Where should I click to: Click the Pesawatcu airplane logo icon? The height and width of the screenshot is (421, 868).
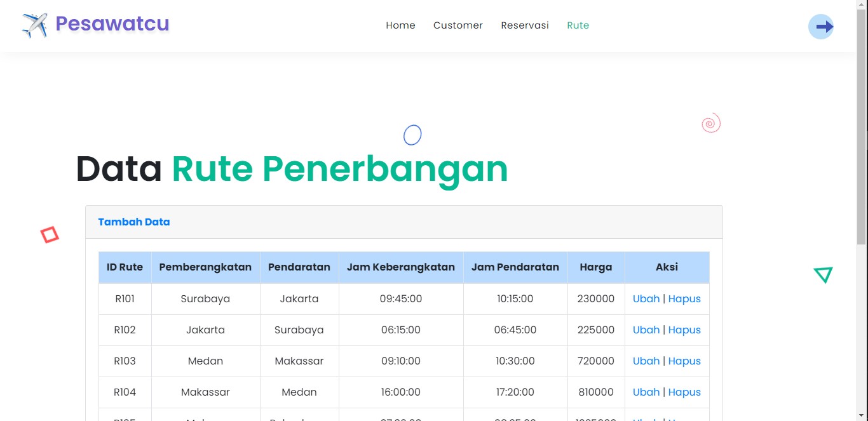pyautogui.click(x=35, y=25)
